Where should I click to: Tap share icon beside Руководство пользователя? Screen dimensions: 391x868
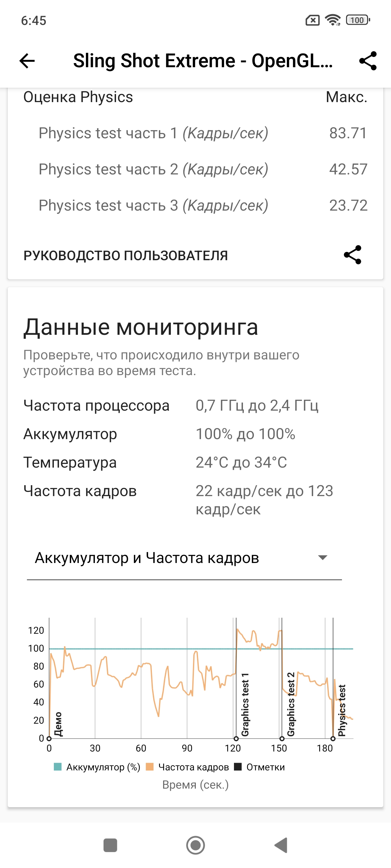[353, 255]
